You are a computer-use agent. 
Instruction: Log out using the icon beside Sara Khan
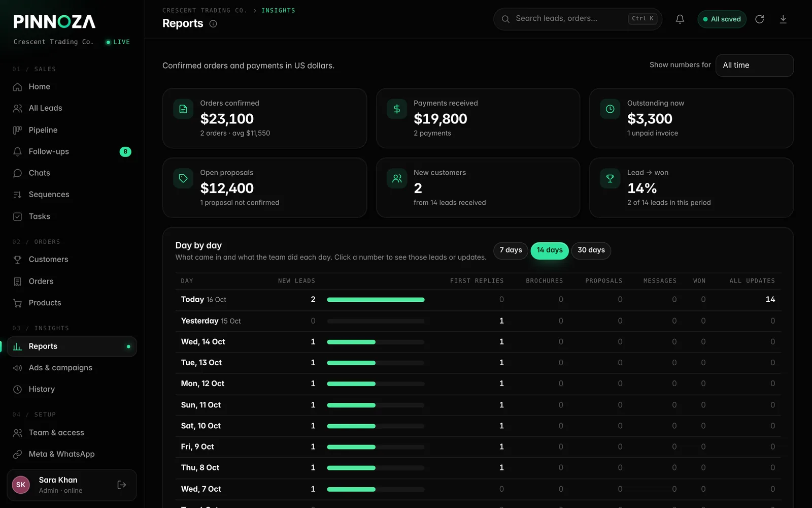click(x=122, y=485)
